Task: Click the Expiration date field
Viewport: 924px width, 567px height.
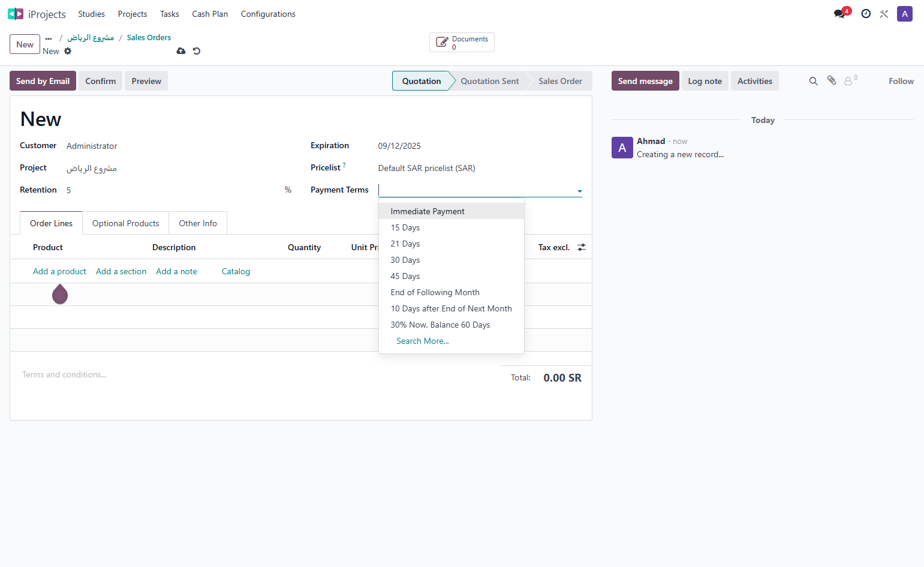Action: 480,146
